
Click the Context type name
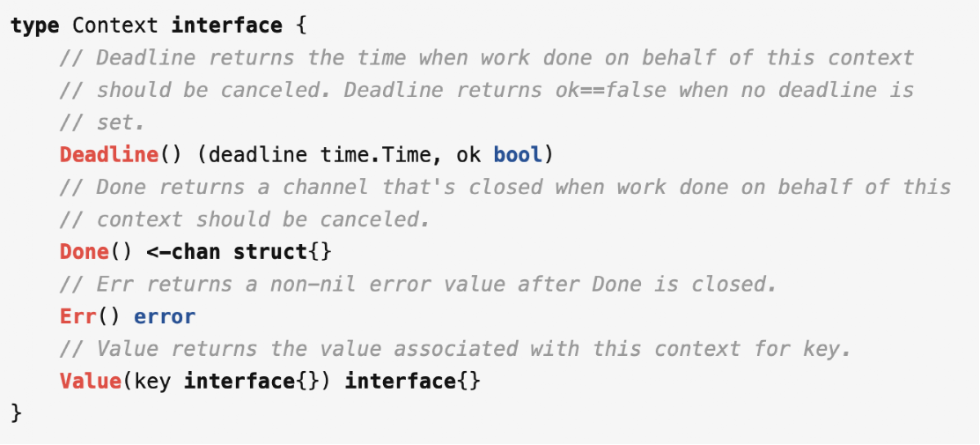pyautogui.click(x=115, y=26)
